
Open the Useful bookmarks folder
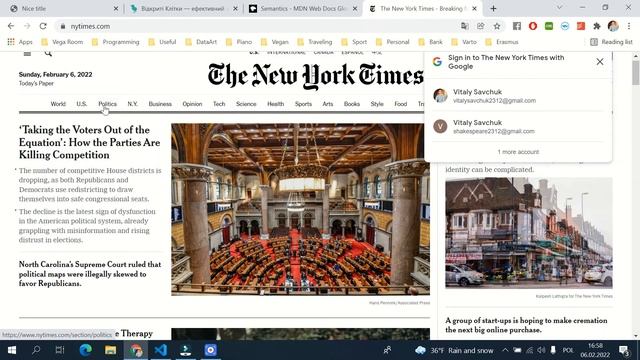point(162,42)
